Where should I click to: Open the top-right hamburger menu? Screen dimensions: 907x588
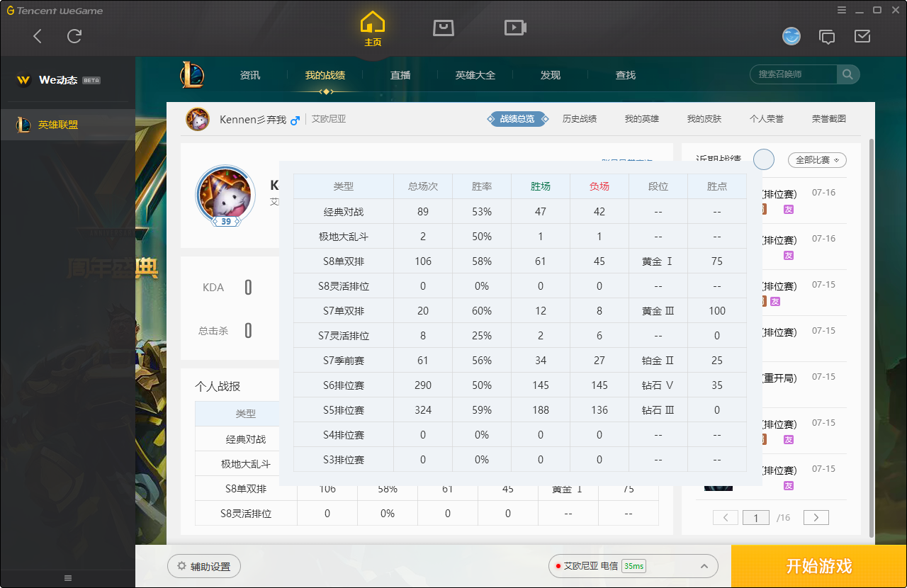pos(841,10)
